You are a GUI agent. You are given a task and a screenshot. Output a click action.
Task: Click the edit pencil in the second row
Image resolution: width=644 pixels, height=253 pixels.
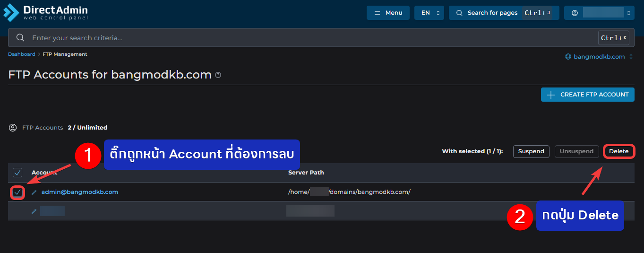pyautogui.click(x=34, y=211)
